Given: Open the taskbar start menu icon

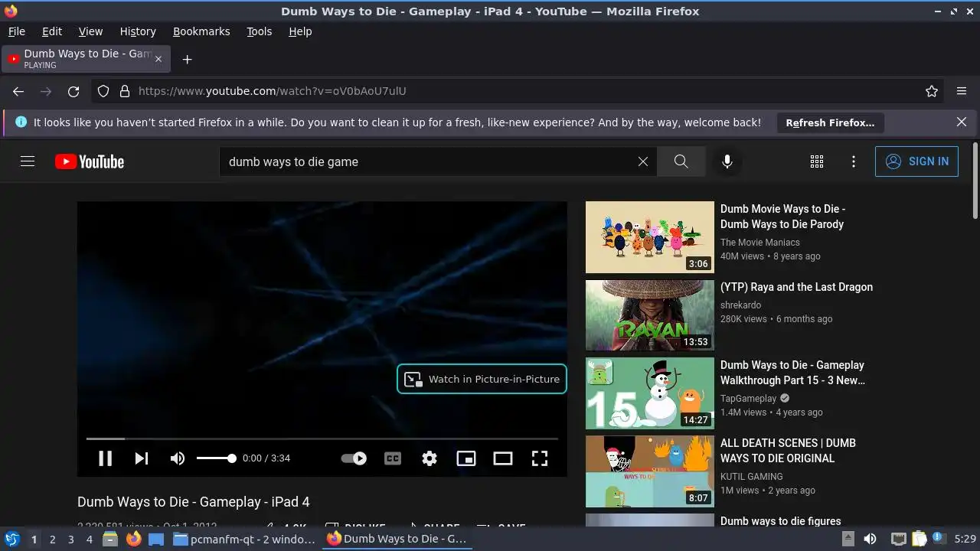Looking at the screenshot, I should 11,539.
